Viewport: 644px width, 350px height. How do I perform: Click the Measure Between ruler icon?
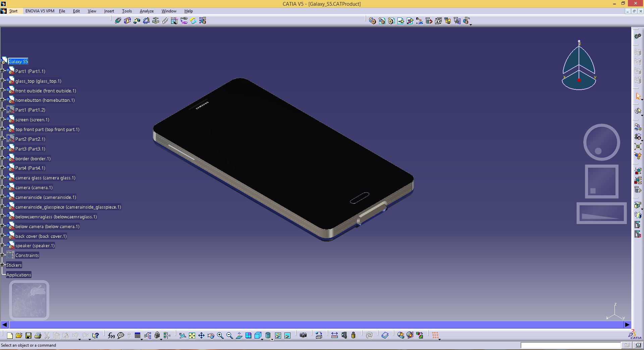click(x=334, y=335)
